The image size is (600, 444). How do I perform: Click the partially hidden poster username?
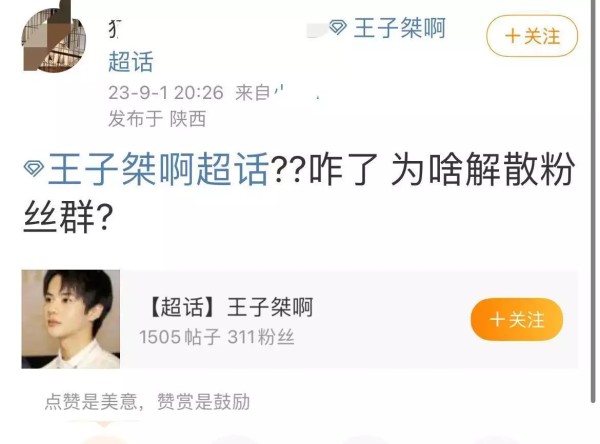pos(115,29)
